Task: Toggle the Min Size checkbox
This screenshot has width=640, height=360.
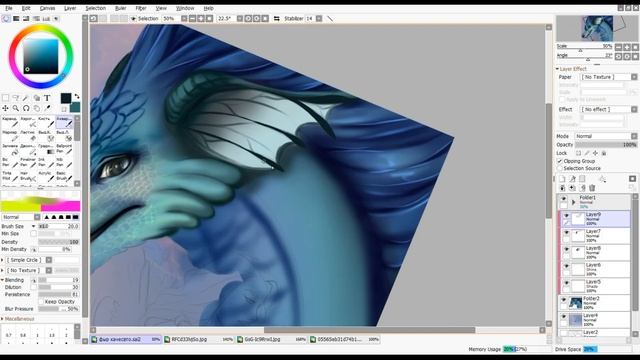Action: point(33,233)
